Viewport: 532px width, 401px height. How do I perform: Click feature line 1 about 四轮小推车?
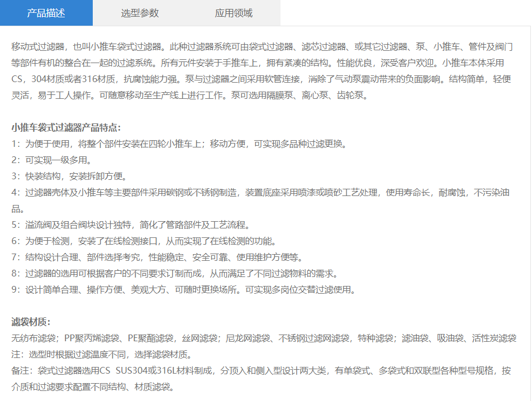(180, 144)
